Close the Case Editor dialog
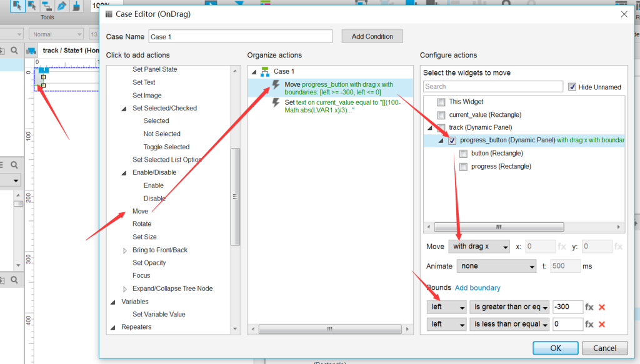This screenshot has width=640, height=364. 624,14
